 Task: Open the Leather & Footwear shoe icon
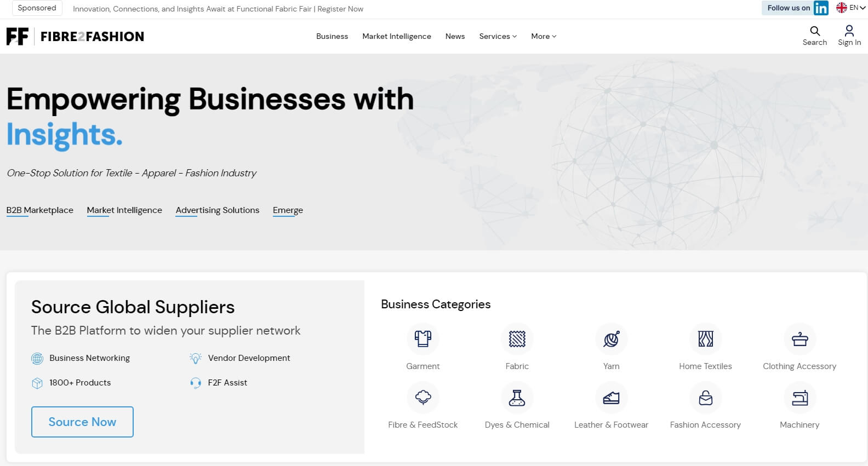[x=611, y=398]
